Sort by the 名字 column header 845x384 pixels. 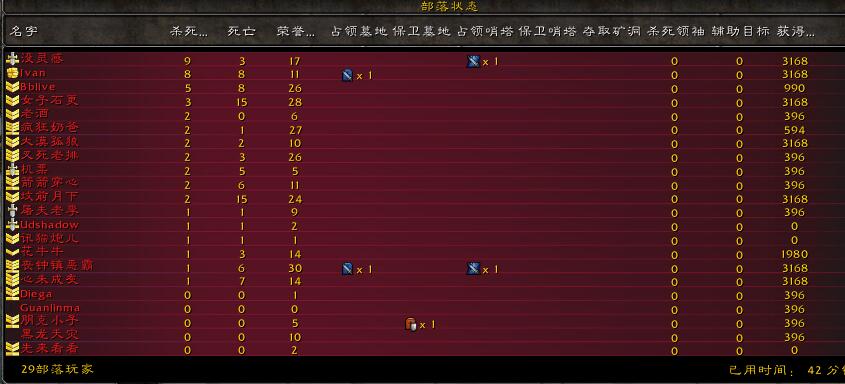coord(24,32)
